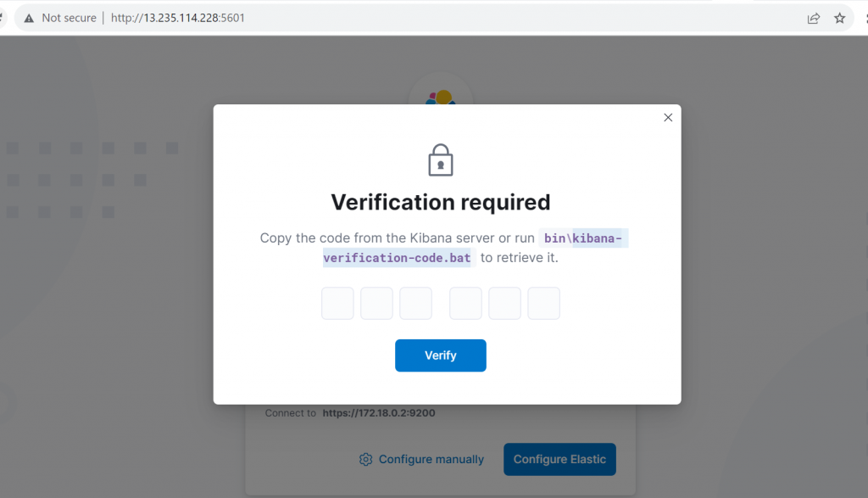Select the second verification code digit box
The image size is (868, 498).
(376, 304)
